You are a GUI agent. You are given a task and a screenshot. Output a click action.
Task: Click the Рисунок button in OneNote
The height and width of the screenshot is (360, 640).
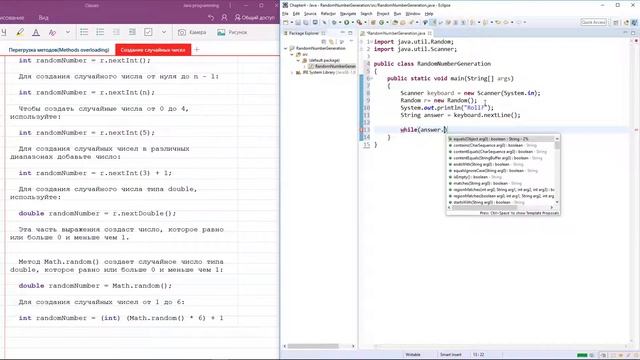pos(232,32)
